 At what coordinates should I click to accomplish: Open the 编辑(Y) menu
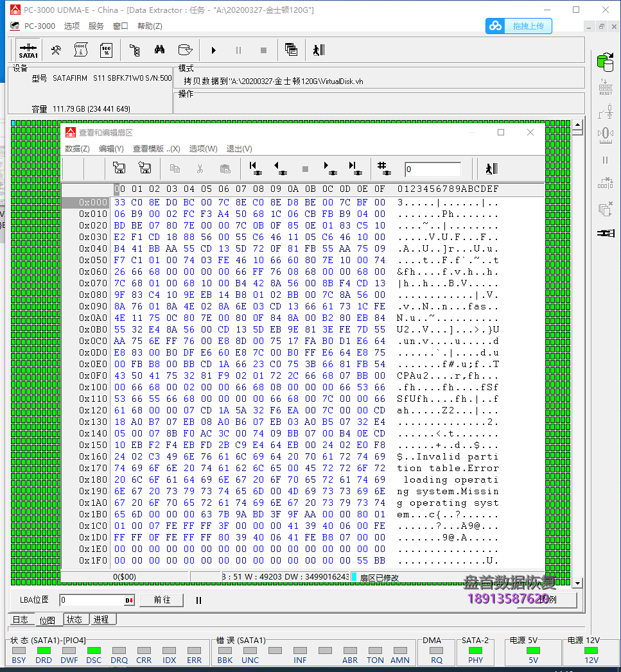pos(111,149)
